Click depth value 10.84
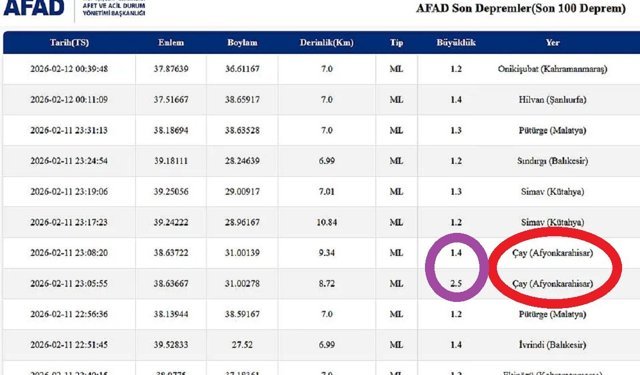 pyautogui.click(x=327, y=222)
